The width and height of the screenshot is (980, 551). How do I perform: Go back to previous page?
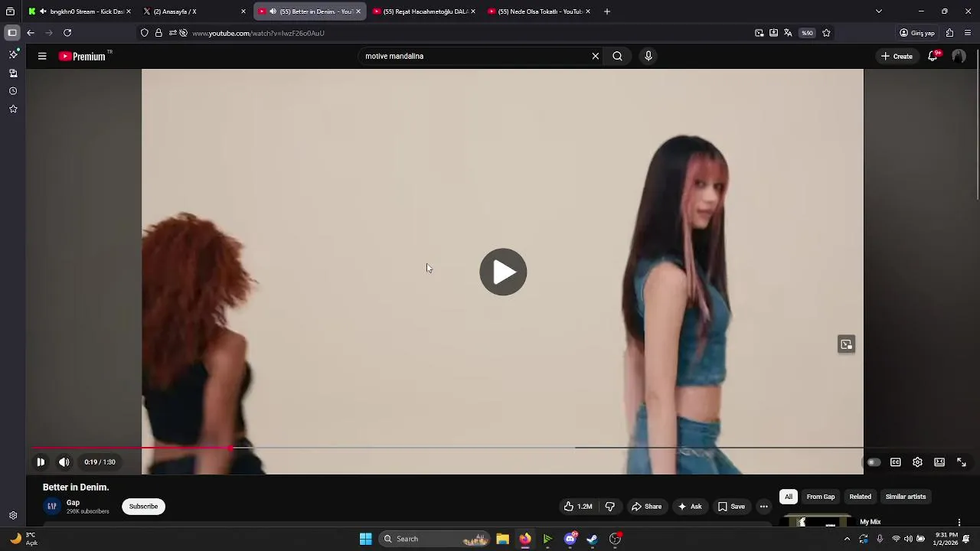(x=30, y=33)
